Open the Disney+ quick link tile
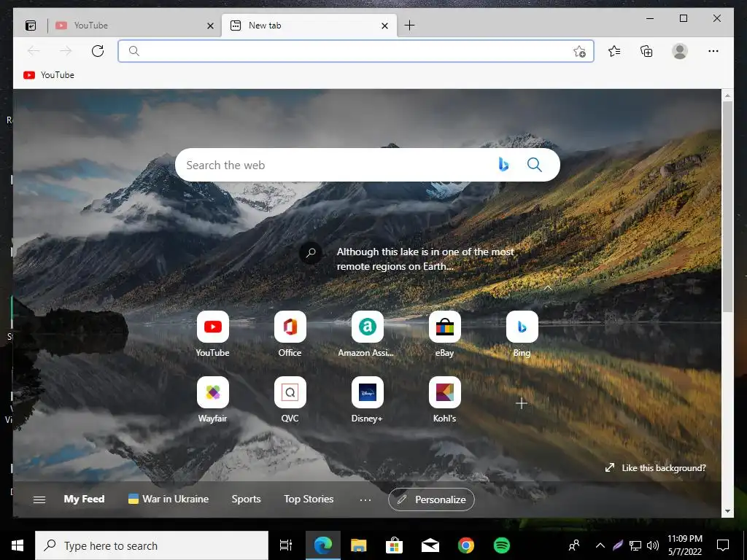Image resolution: width=747 pixels, height=560 pixels. click(x=368, y=400)
